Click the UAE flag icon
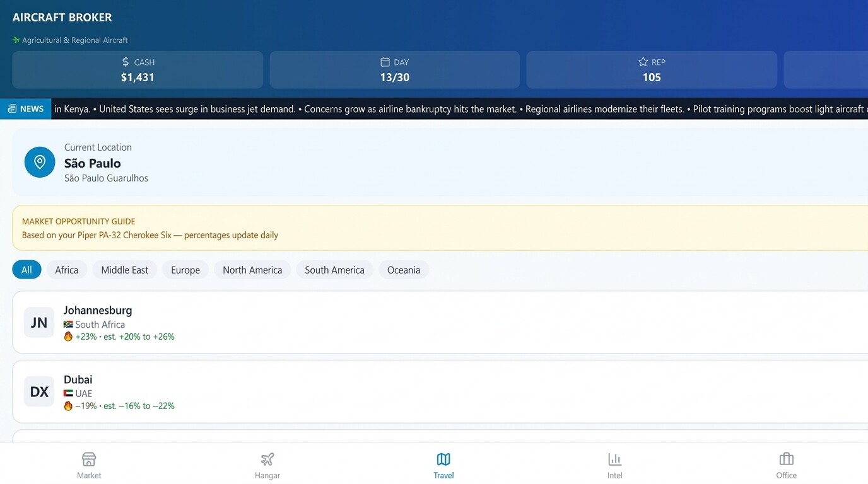Image resolution: width=868 pixels, height=484 pixels. tap(68, 393)
